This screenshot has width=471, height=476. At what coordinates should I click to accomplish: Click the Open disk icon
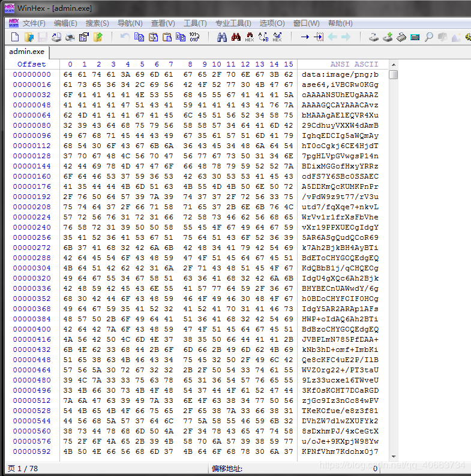pyautogui.click(x=374, y=37)
